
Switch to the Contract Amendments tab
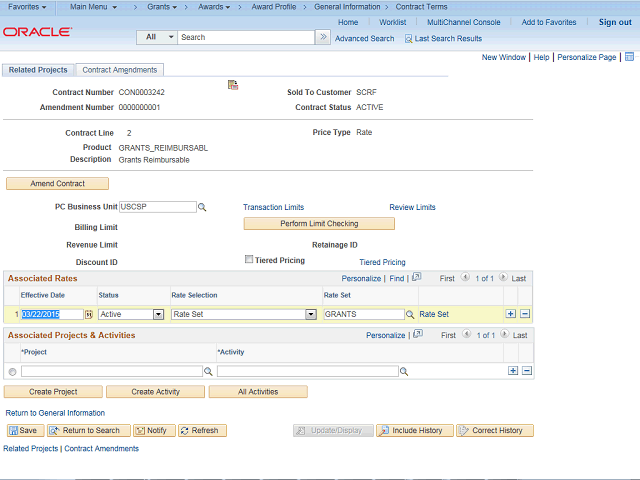click(x=119, y=70)
